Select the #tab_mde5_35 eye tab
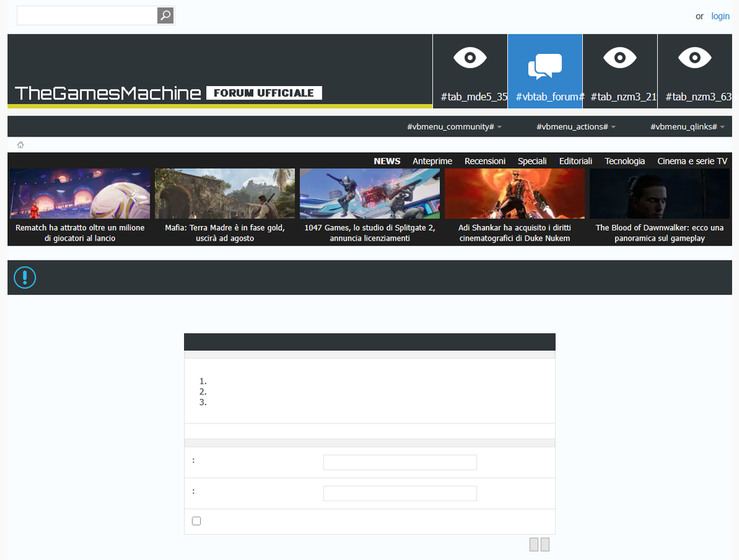Image resolution: width=739 pixels, height=560 pixels. tap(470, 71)
